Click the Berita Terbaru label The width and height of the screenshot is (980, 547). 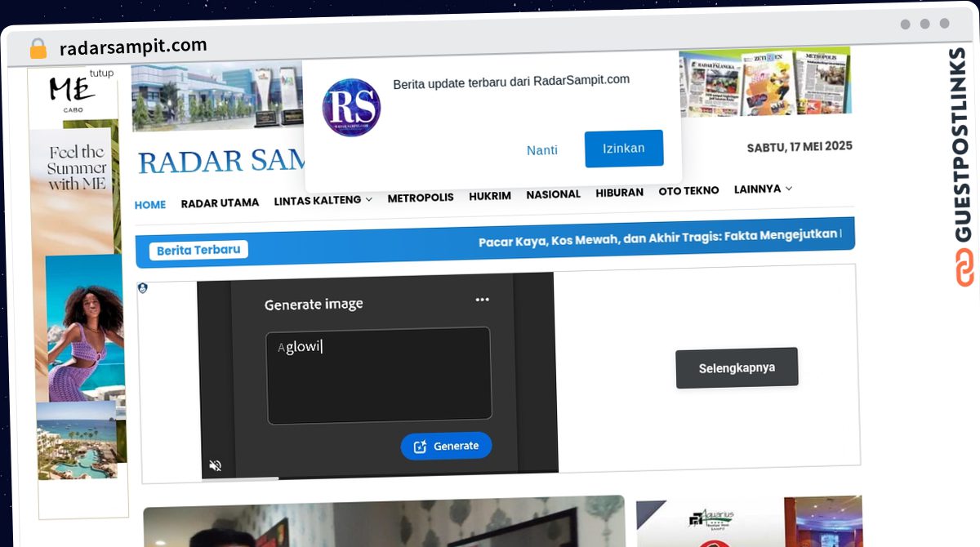coord(198,250)
